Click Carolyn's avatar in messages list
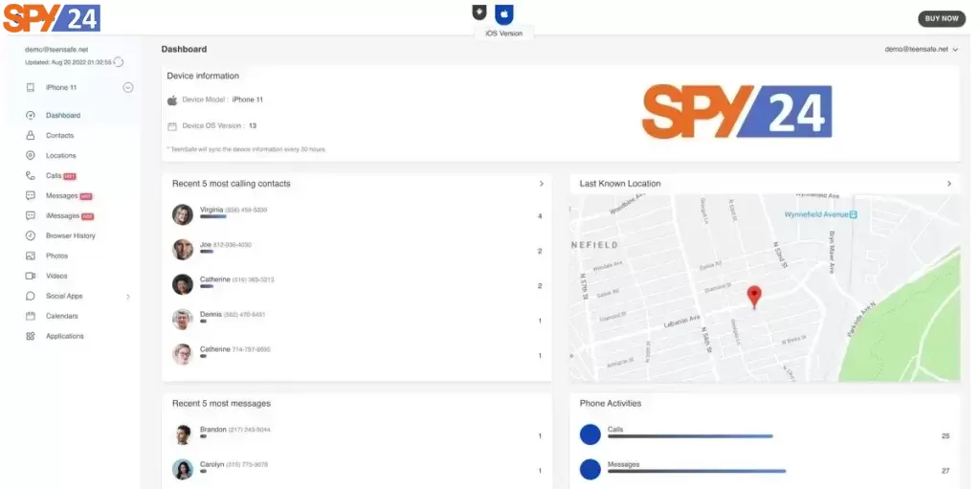 click(x=183, y=470)
